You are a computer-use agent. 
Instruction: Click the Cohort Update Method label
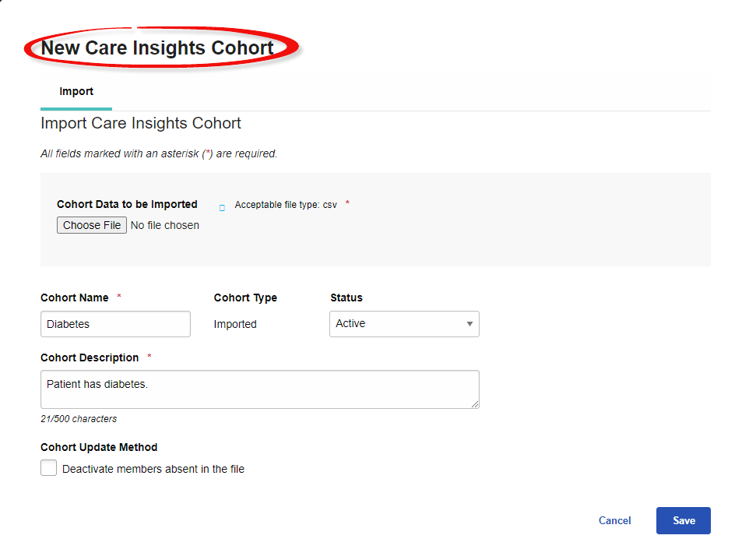99,447
